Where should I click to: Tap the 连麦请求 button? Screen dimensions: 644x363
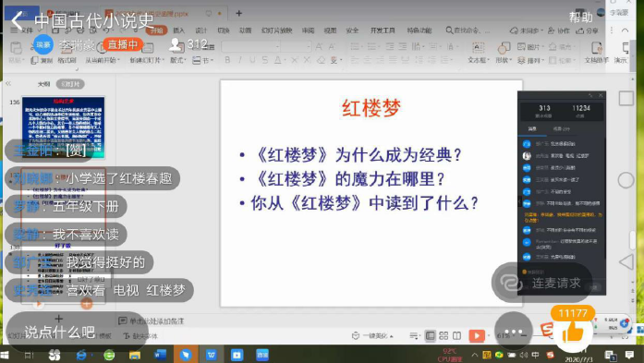click(x=541, y=283)
